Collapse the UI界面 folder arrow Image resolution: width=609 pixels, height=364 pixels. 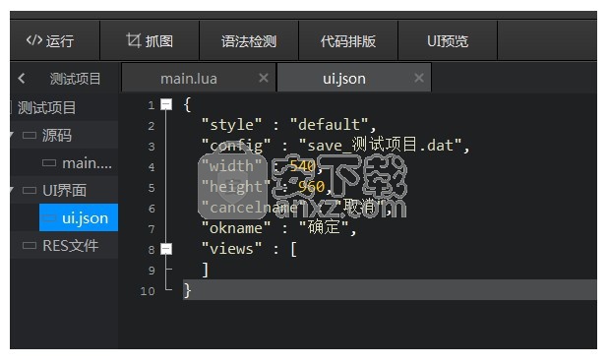12,190
